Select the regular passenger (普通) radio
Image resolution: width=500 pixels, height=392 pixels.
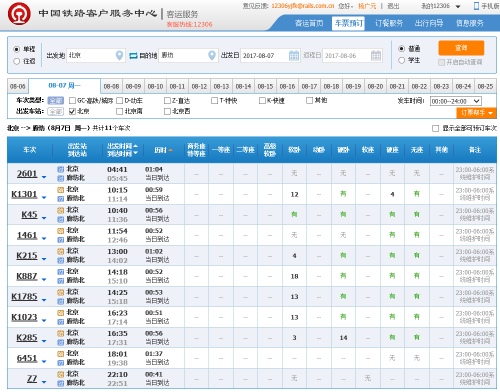coord(402,49)
